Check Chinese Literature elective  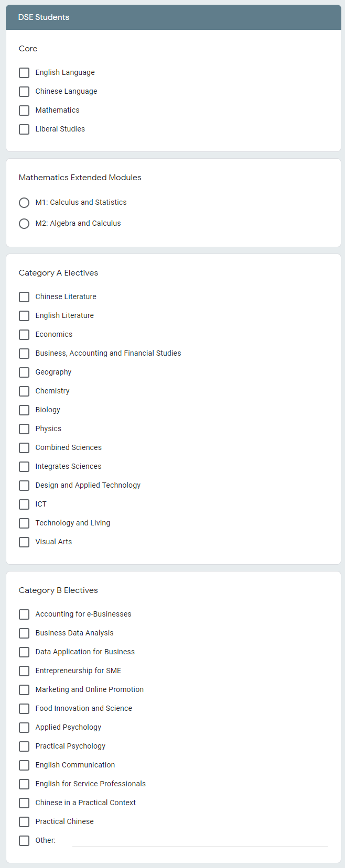tap(24, 297)
